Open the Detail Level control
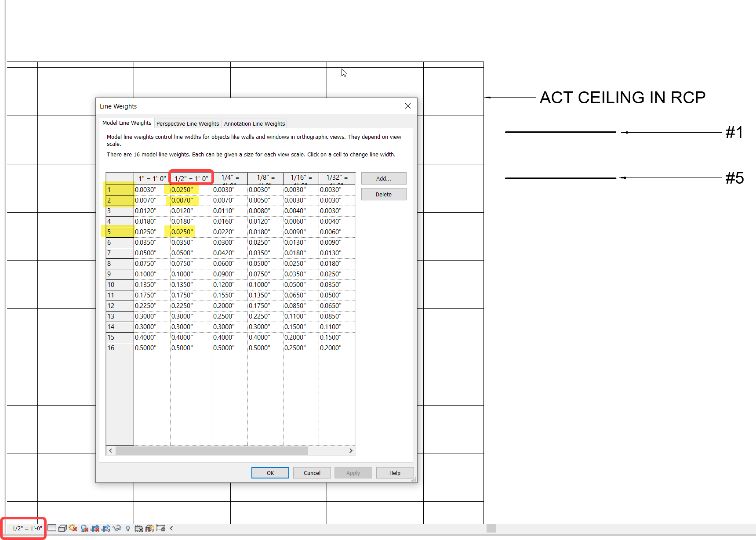The height and width of the screenshot is (540, 756). pos(51,528)
